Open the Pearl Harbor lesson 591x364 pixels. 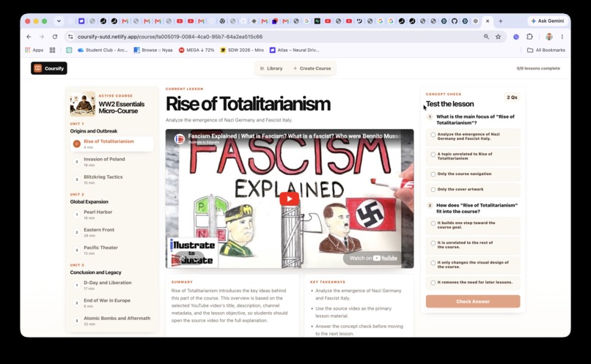(112, 215)
